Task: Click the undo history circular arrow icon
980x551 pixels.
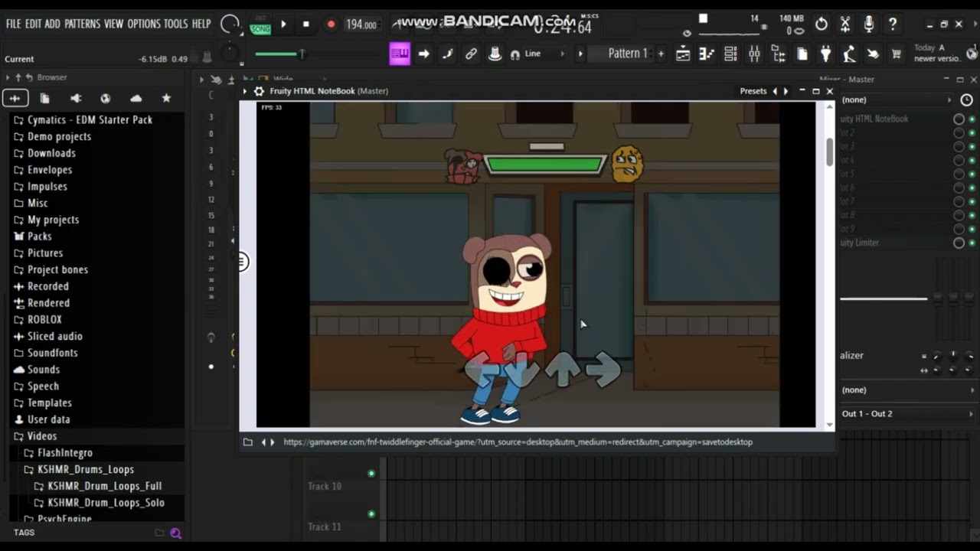Action: point(822,24)
